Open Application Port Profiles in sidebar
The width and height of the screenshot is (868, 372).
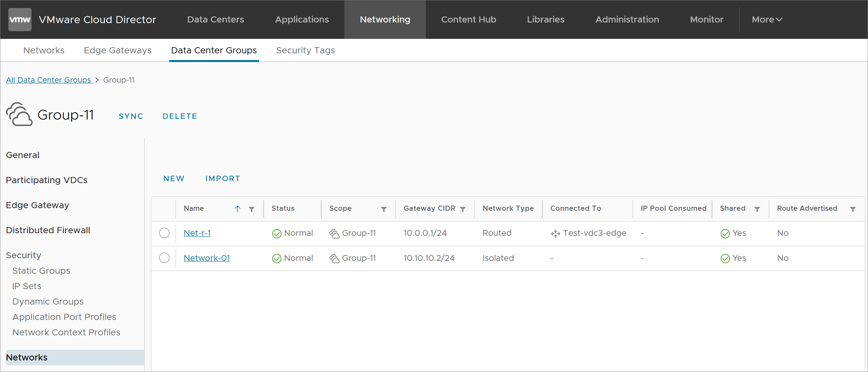[x=64, y=317]
